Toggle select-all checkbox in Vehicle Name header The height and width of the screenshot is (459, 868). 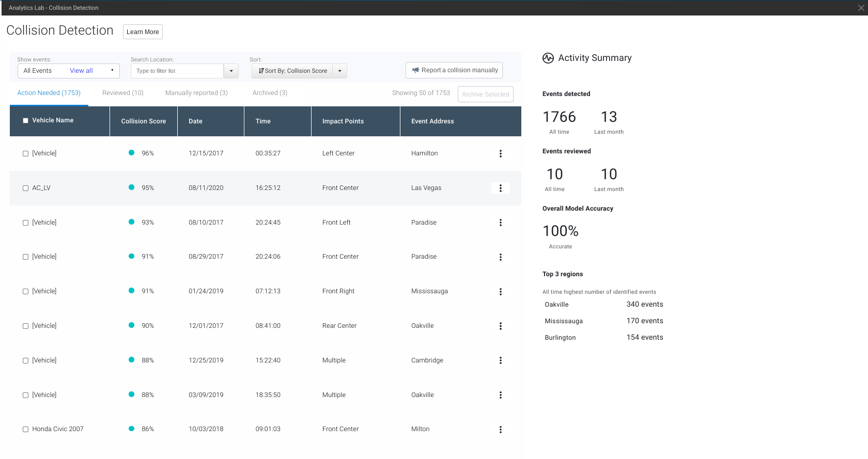click(x=25, y=121)
